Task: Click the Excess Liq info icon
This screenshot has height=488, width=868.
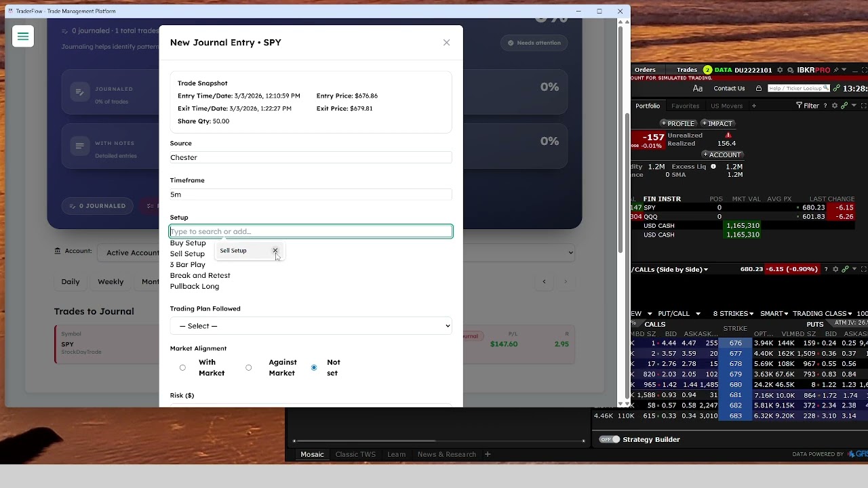Action: point(713,166)
